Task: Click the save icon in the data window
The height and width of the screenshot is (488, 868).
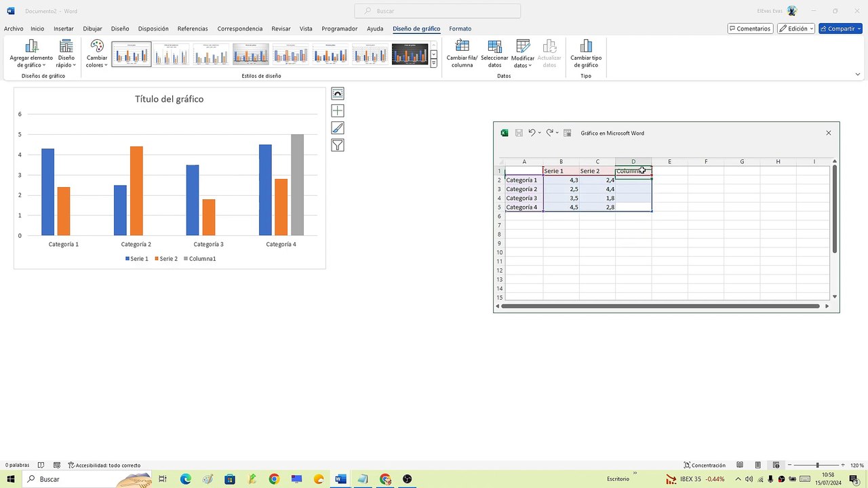Action: 519,133
